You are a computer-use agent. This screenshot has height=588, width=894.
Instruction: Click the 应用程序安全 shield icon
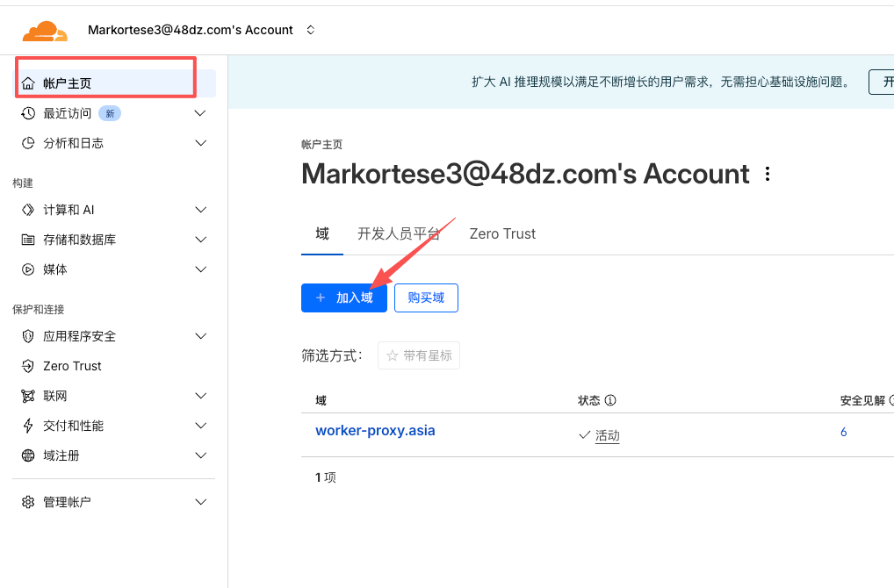[x=28, y=336]
